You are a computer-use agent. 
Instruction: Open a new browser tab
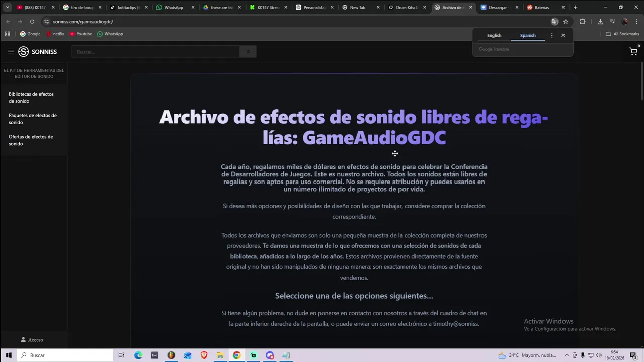575,7
